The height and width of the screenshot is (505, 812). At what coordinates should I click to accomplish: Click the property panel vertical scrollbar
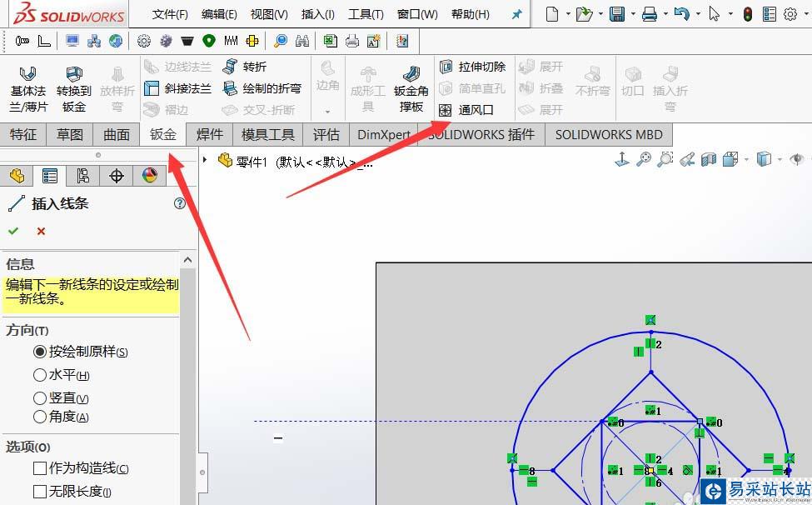click(x=187, y=386)
